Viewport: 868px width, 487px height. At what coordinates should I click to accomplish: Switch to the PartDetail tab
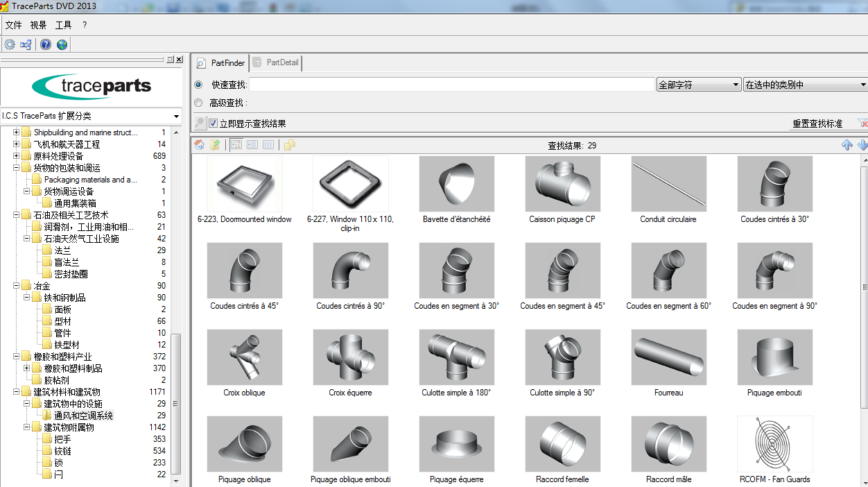pyautogui.click(x=275, y=62)
